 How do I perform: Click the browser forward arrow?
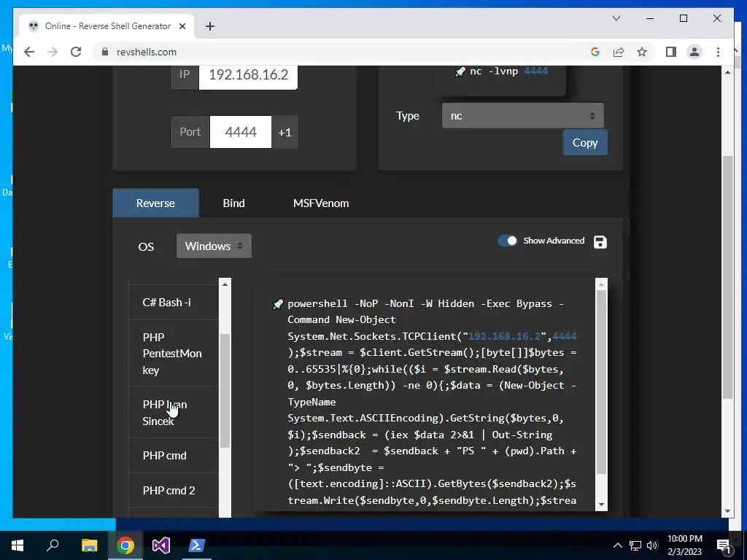coord(53,52)
